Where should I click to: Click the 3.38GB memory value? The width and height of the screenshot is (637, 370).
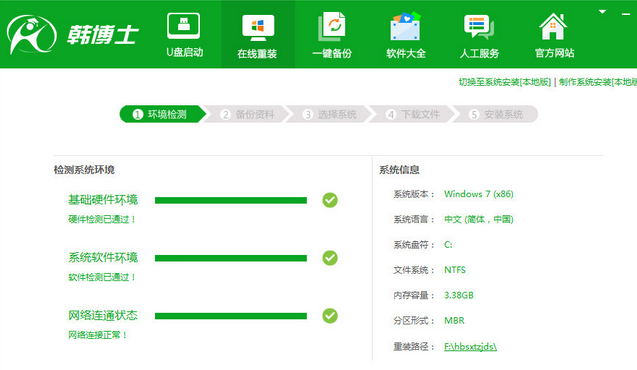pos(459,295)
